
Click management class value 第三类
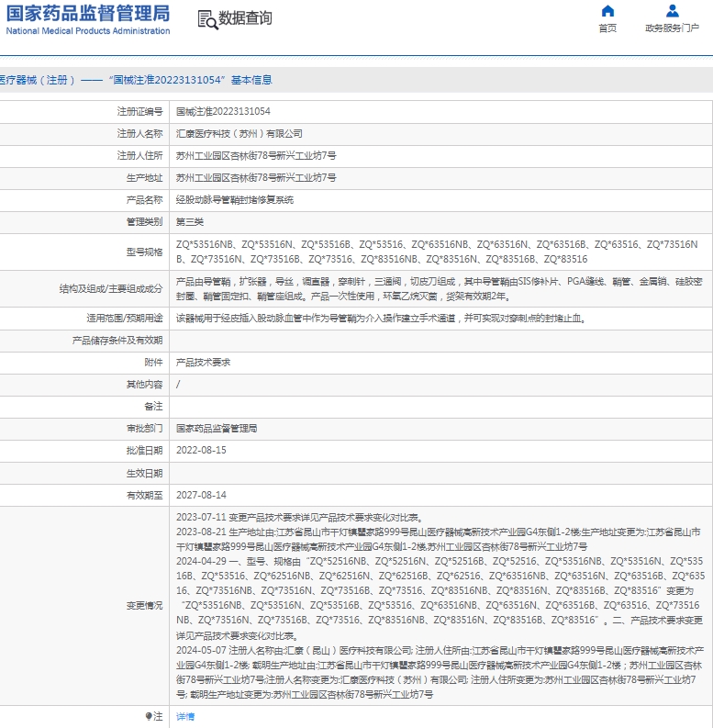coord(190,222)
